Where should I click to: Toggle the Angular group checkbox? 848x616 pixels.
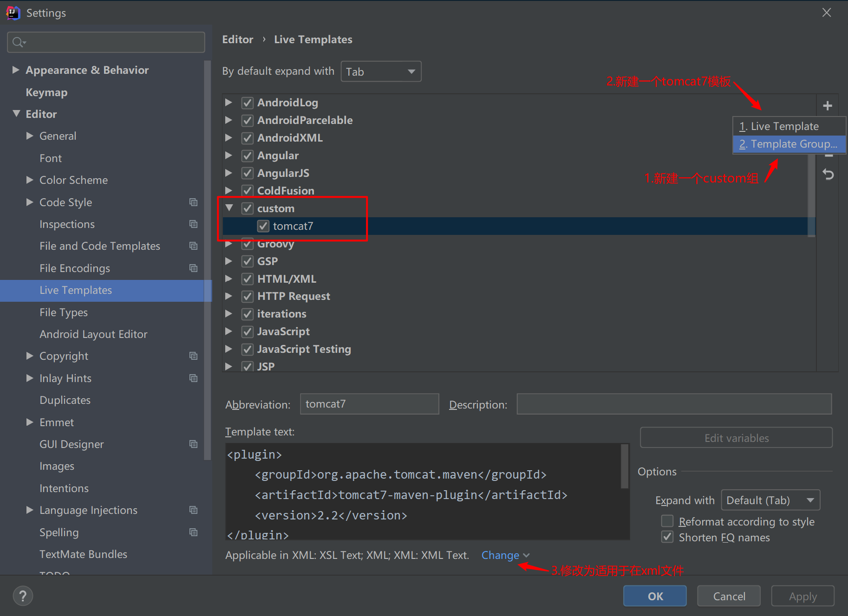click(248, 156)
